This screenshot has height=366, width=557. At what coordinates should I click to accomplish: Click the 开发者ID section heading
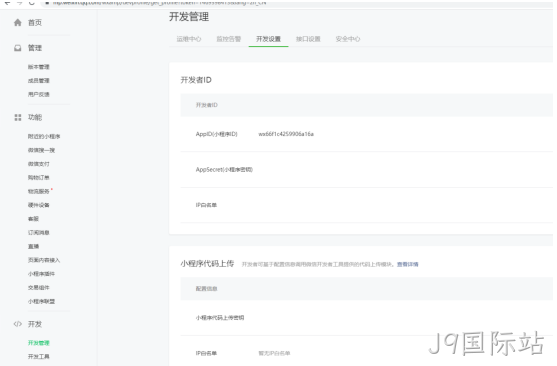(x=196, y=80)
